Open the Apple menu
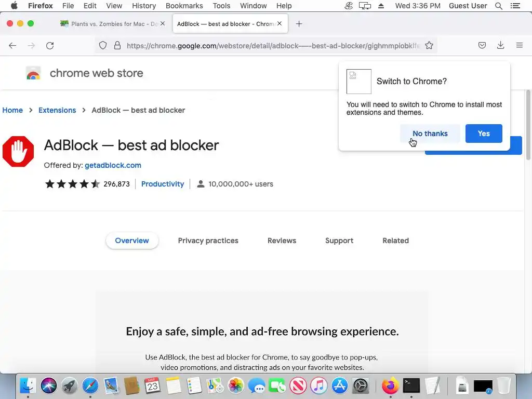The height and width of the screenshot is (399, 532). 14,6
